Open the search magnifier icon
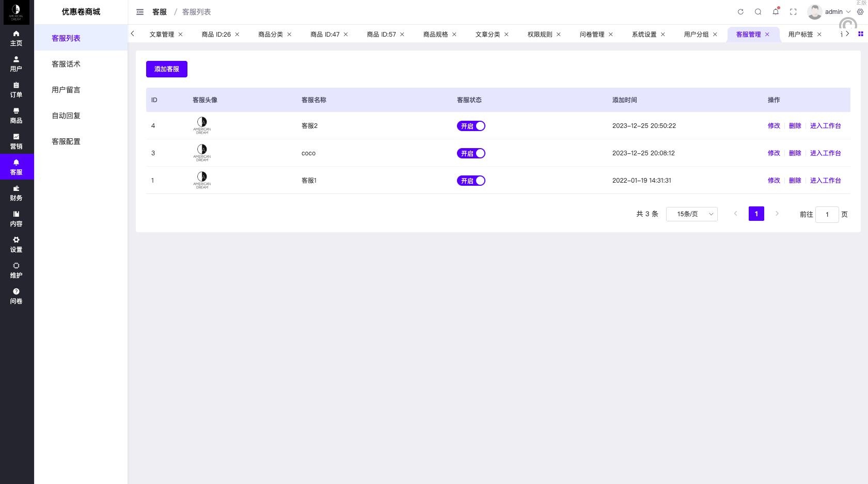The height and width of the screenshot is (484, 868). tap(758, 12)
